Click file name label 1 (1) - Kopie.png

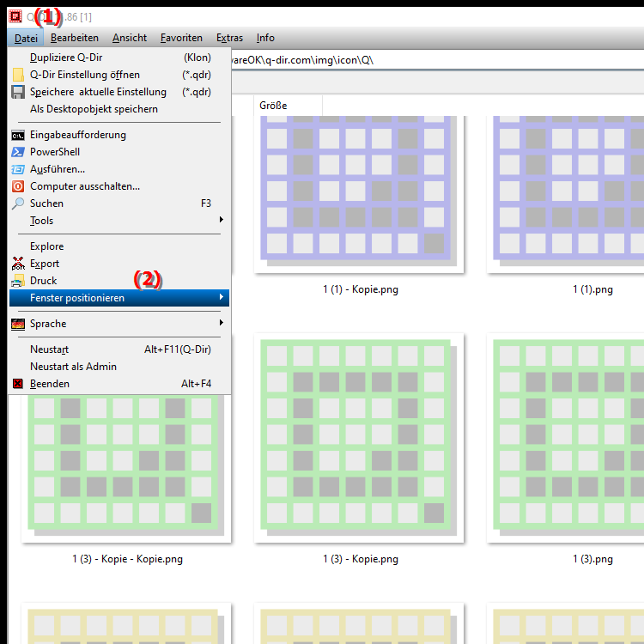(361, 289)
